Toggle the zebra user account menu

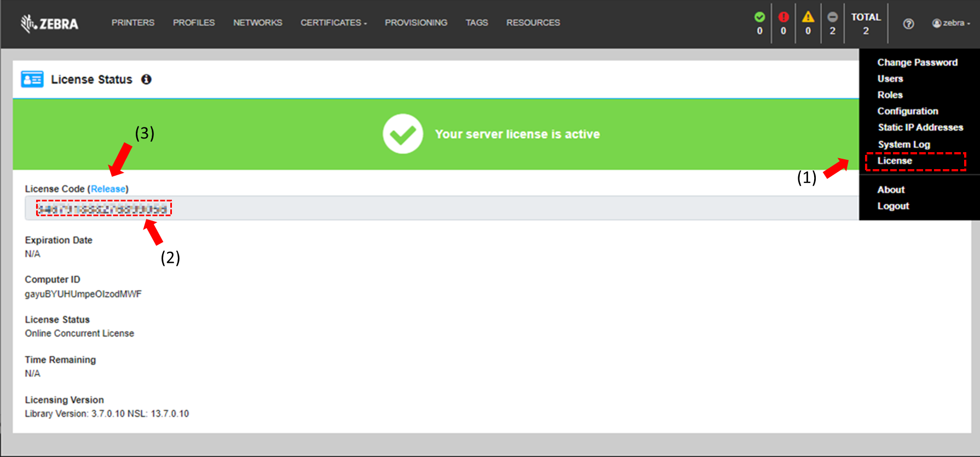pos(951,23)
